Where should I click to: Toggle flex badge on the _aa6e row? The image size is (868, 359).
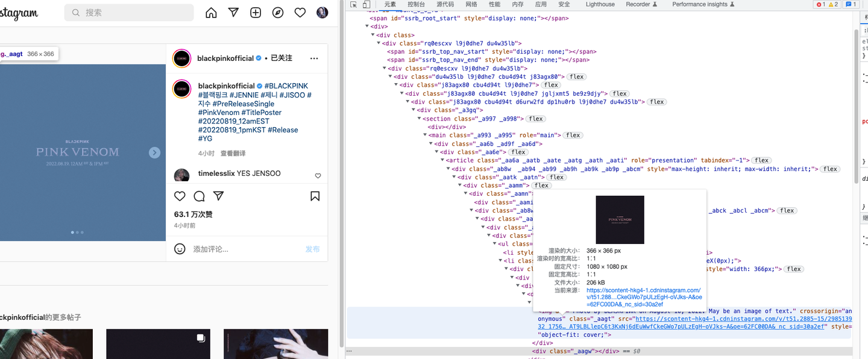pyautogui.click(x=518, y=152)
